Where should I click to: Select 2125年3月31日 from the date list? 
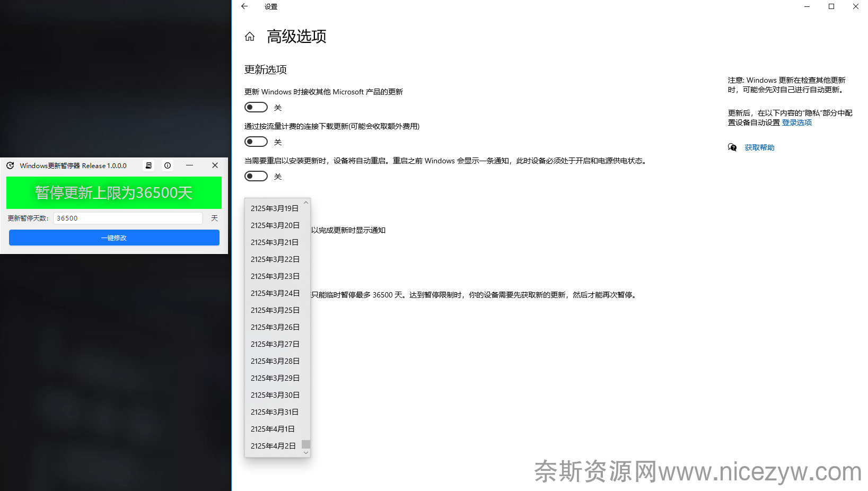click(x=275, y=412)
